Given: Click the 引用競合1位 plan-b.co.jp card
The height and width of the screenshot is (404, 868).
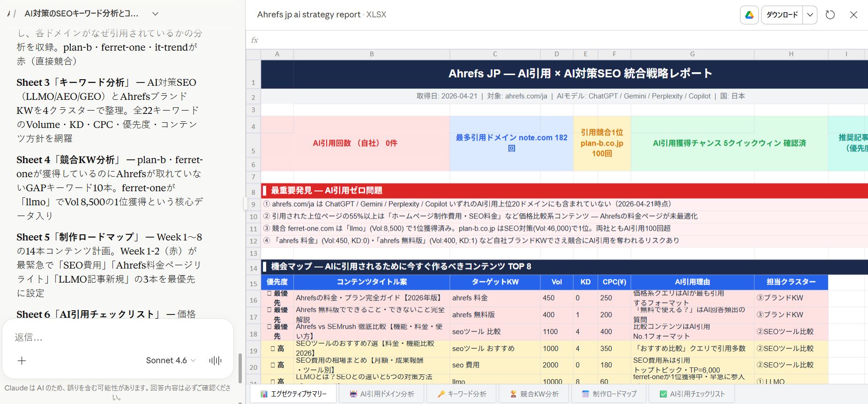Looking at the screenshot, I should (x=602, y=143).
